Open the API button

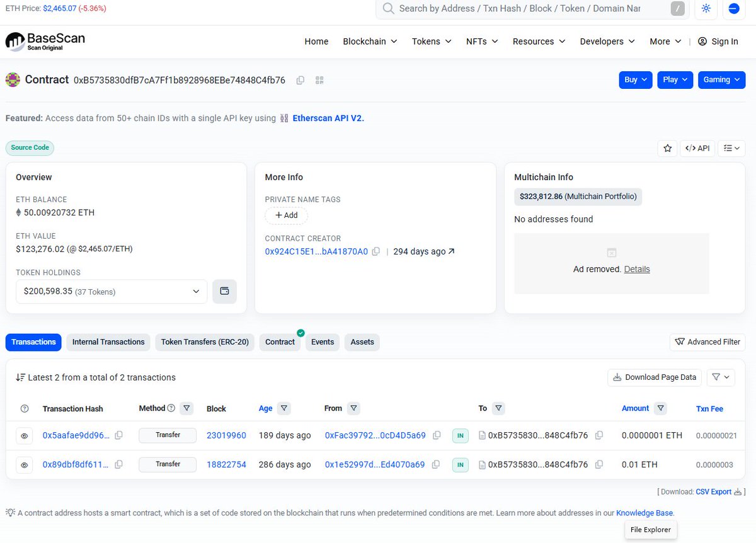(x=697, y=148)
